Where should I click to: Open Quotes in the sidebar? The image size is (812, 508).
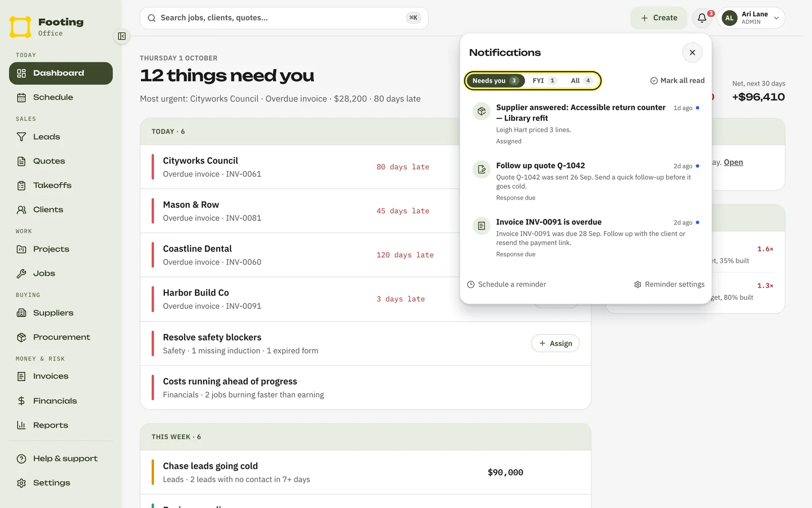point(61,161)
